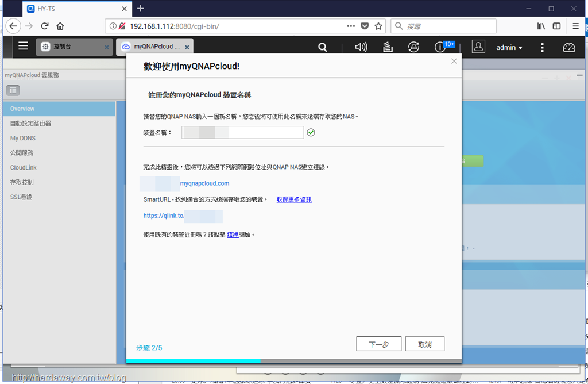This screenshot has width=588, height=384.
Task: Go to the browser home page
Action: point(60,26)
